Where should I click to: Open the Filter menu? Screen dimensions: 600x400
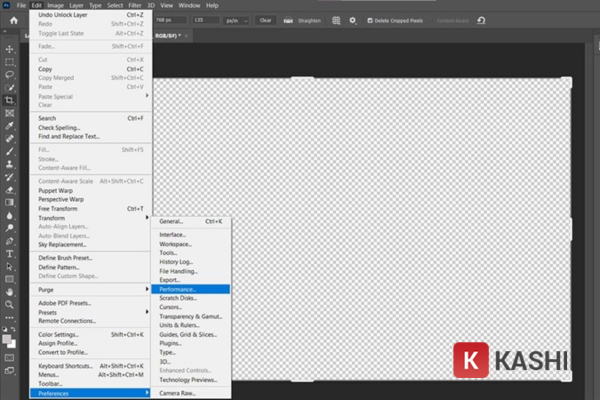[135, 5]
